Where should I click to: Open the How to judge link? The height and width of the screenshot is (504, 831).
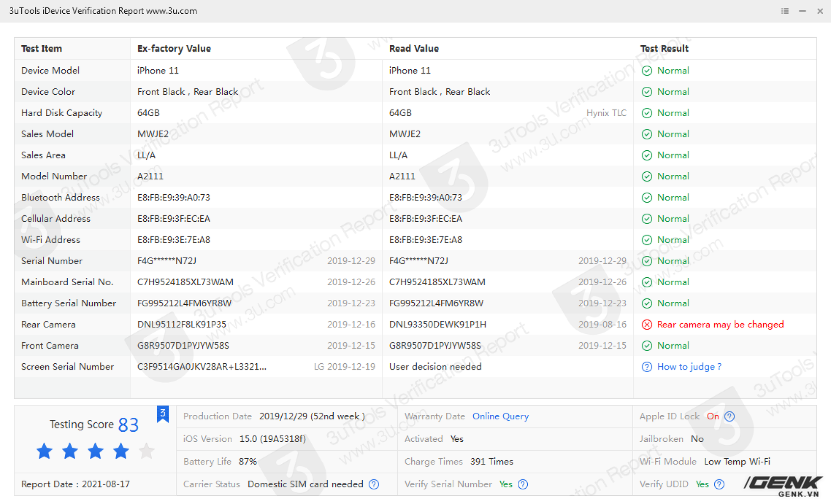coord(689,367)
